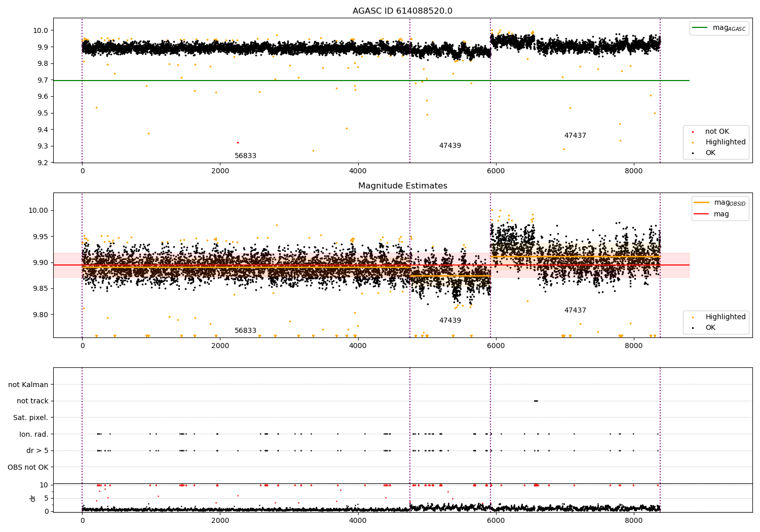Click obsid label 47439 in Magnitude Estimates panel

[x=450, y=321]
